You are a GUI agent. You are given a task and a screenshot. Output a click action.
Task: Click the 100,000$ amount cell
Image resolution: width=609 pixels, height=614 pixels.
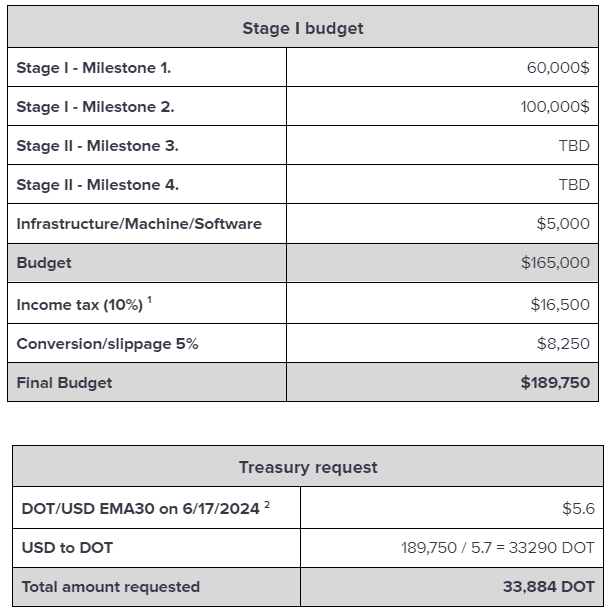coord(554,107)
